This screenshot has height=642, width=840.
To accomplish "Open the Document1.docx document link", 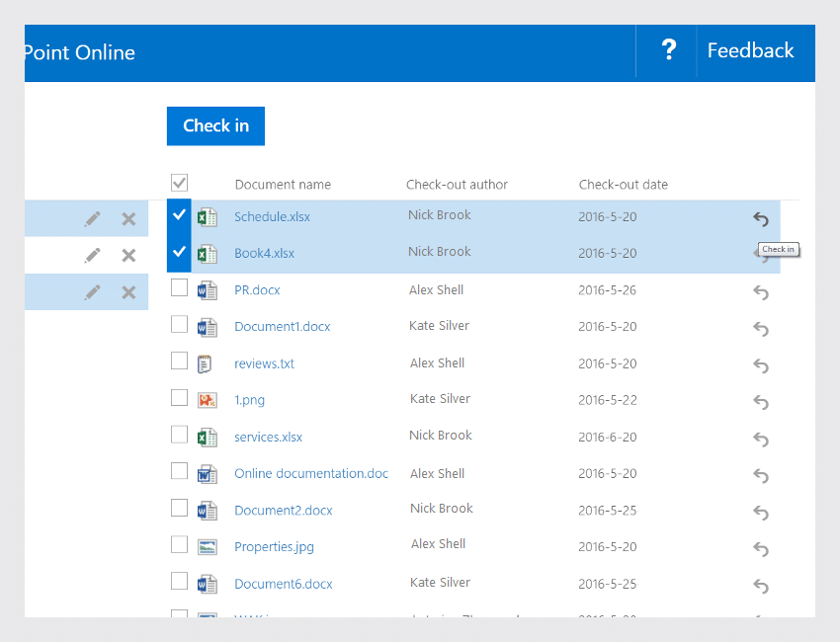I will pos(283,327).
